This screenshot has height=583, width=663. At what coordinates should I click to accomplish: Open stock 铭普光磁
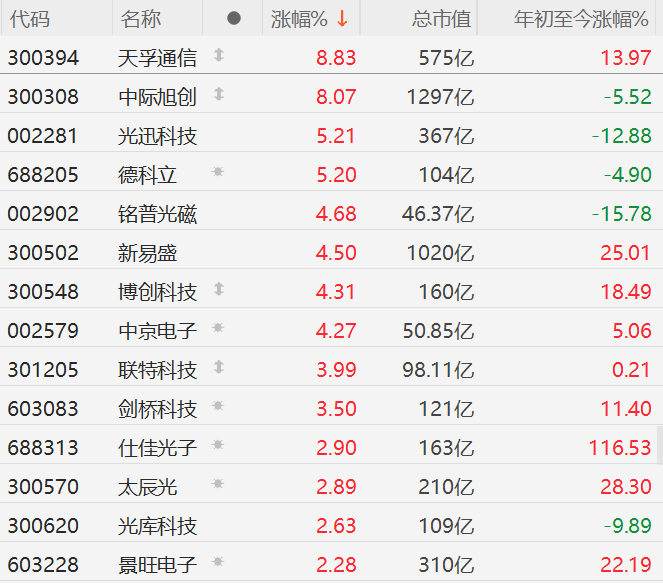click(x=157, y=214)
